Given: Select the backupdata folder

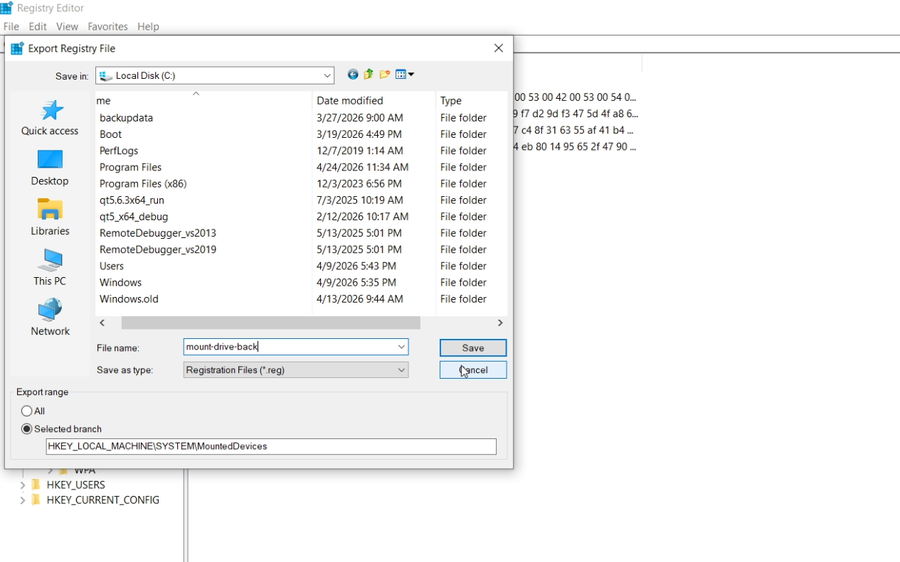Looking at the screenshot, I should (126, 118).
